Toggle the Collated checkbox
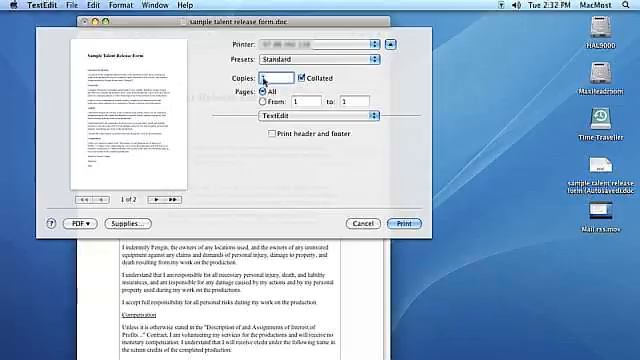640x360 pixels. pyautogui.click(x=302, y=78)
